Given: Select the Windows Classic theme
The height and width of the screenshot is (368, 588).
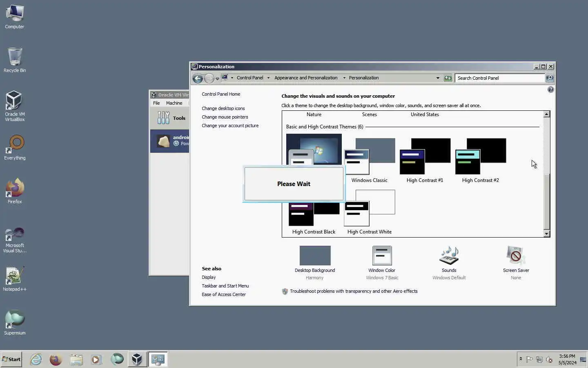Looking at the screenshot, I should (x=370, y=160).
